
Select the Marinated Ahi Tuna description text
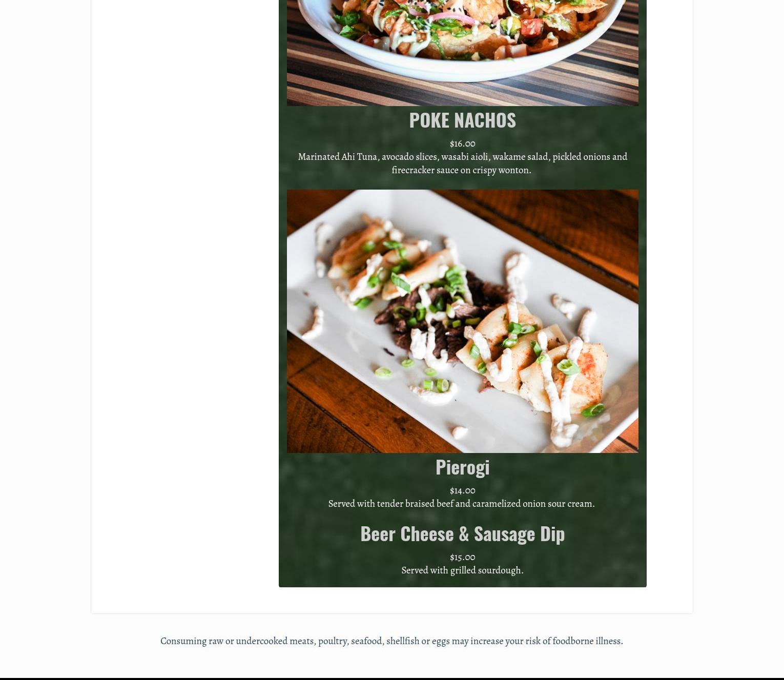tap(462, 163)
